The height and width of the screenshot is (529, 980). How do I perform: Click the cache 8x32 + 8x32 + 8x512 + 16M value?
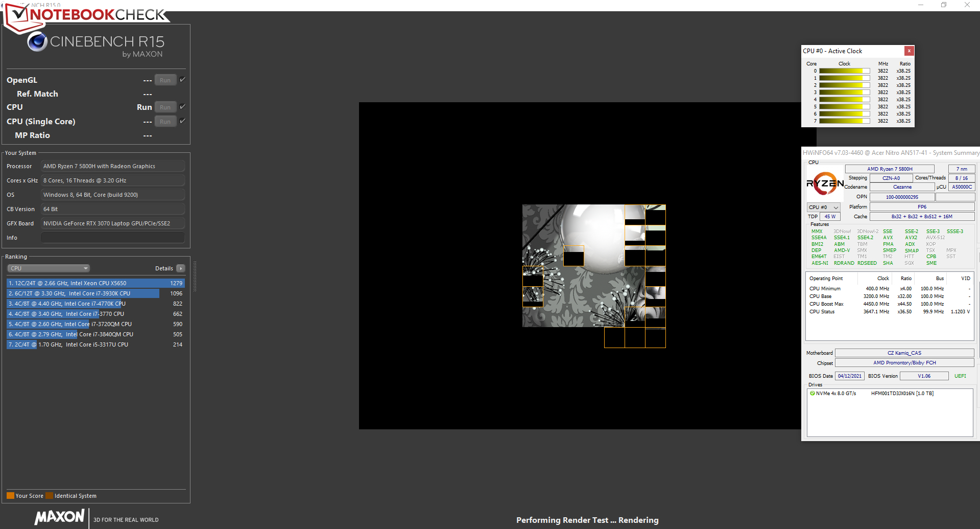(x=922, y=217)
